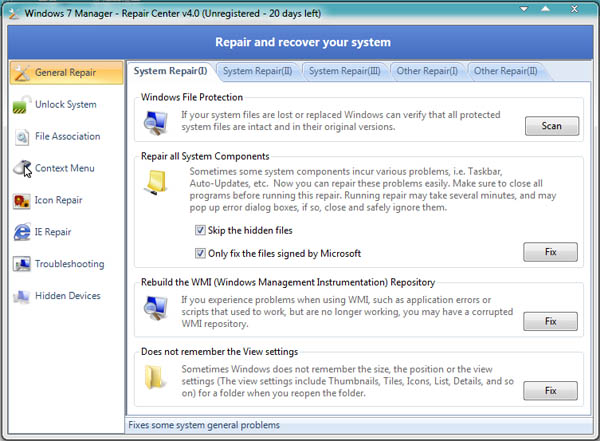Click the Repair all System Components icon
This screenshot has width=600, height=441.
tap(156, 182)
